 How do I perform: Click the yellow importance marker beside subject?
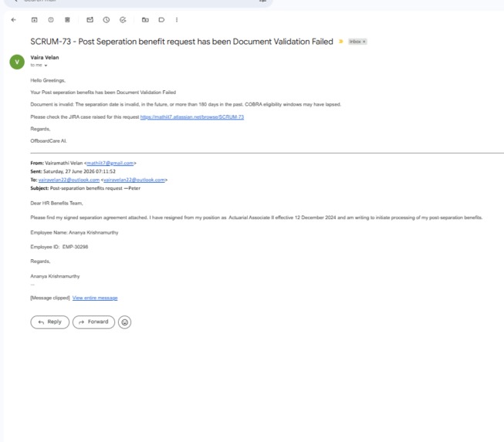point(340,42)
